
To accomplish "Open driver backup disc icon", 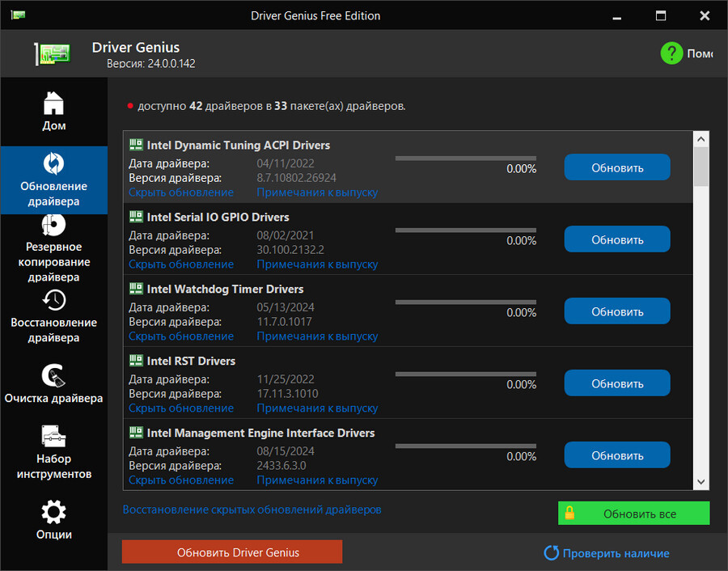I will pyautogui.click(x=54, y=225).
